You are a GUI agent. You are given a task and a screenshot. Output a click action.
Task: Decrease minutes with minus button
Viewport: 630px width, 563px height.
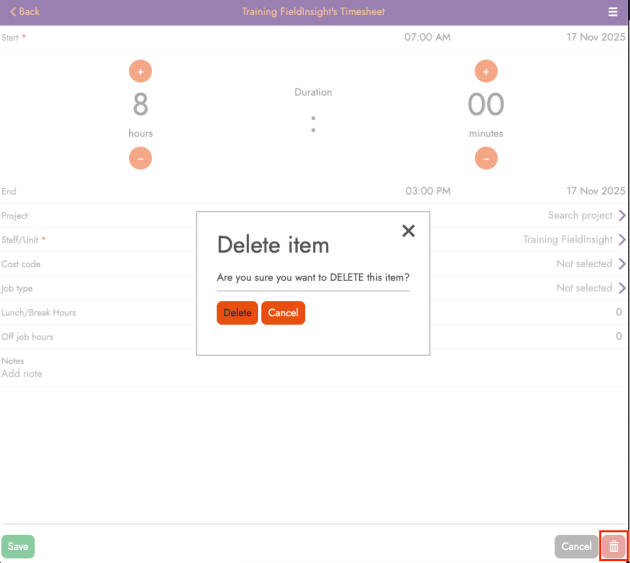486,158
